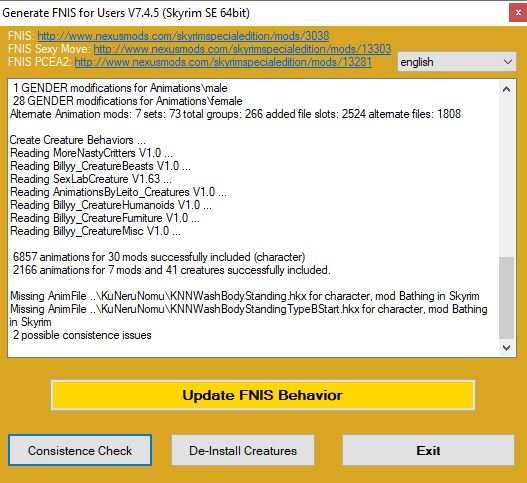Select the 'Reading MoreNastyCritters V1.0' line

point(91,153)
